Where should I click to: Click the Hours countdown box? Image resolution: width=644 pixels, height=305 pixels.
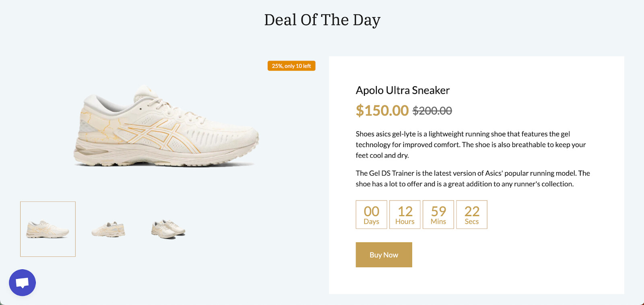point(405,215)
